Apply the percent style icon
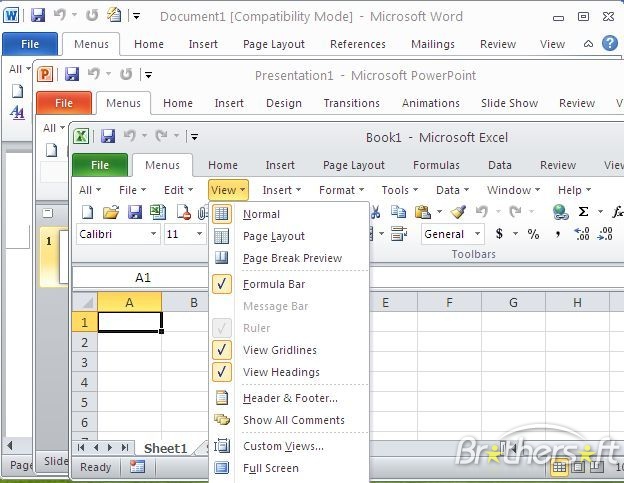Viewport: 624px width, 483px height. coord(533,234)
